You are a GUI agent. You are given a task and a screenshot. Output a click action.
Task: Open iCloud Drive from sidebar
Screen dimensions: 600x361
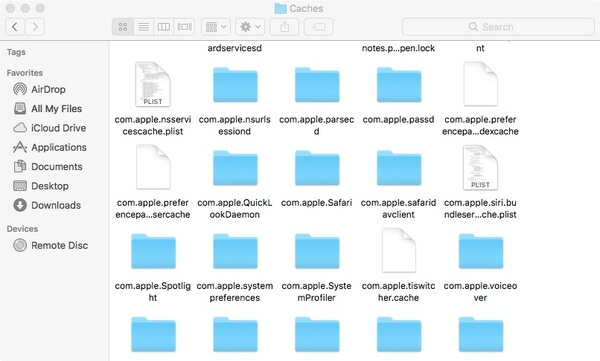coord(49,128)
